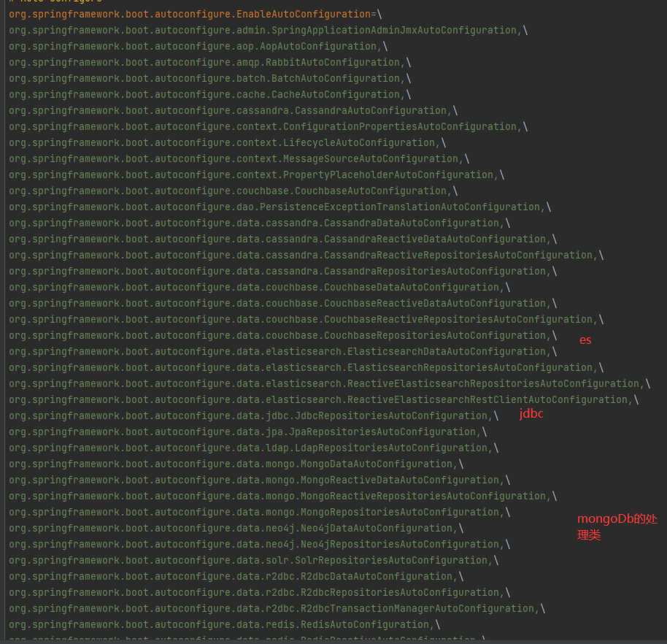Click the MessageSourceAutoConfiguration line
Image resolution: width=667 pixels, height=644 pixels.
[x=239, y=159]
